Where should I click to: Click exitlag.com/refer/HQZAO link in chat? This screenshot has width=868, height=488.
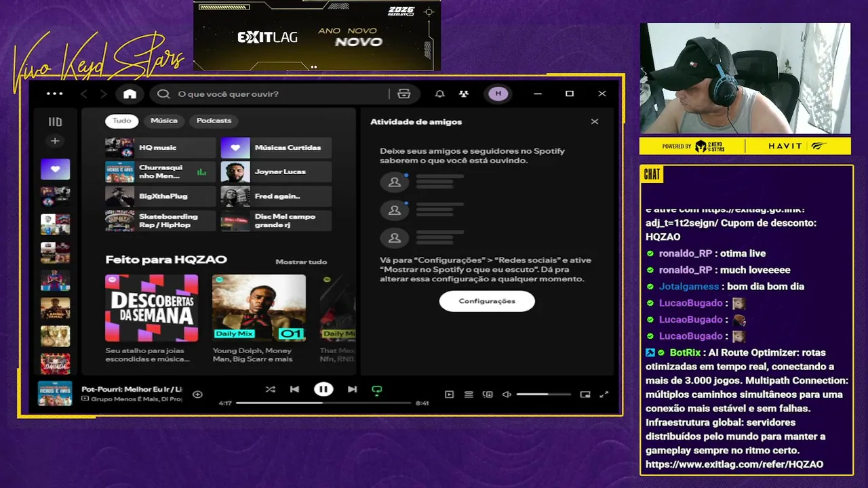(734, 464)
